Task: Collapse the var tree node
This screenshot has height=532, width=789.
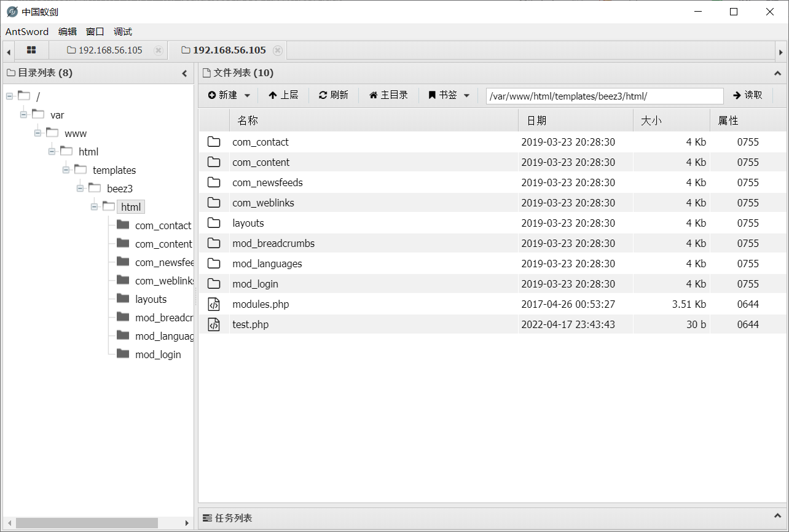Action: tap(23, 114)
